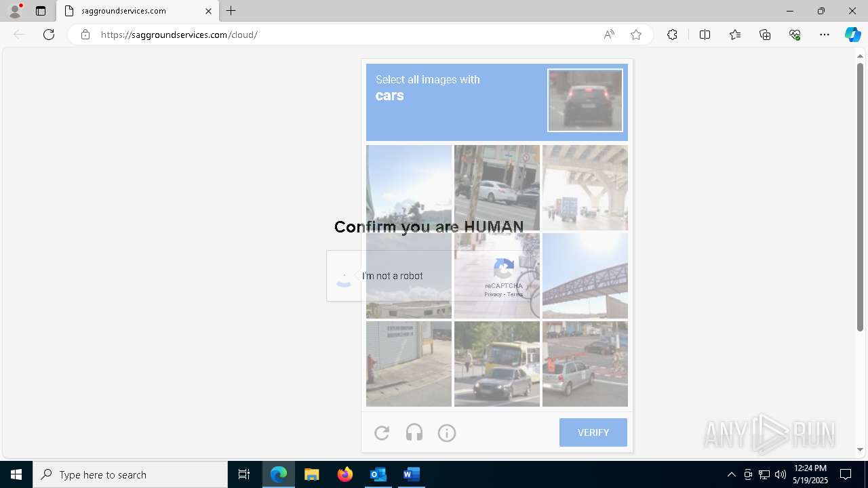Viewport: 868px width, 488px height.
Task: Select the overpass with blue truck tile
Action: point(585,188)
